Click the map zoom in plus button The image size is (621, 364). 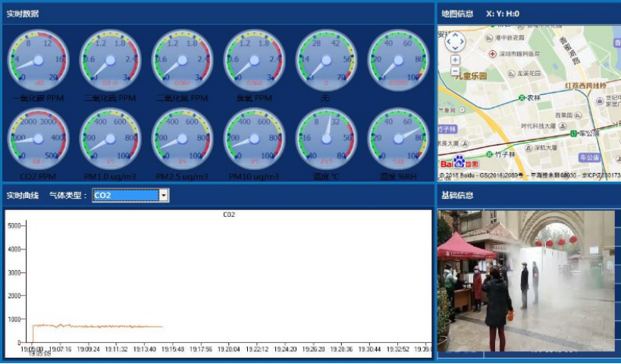point(455,59)
